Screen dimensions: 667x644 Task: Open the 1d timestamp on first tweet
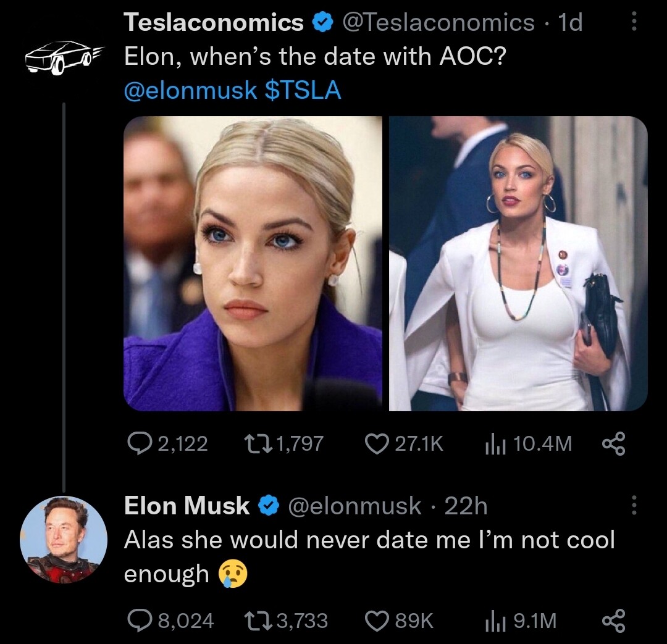570,23
